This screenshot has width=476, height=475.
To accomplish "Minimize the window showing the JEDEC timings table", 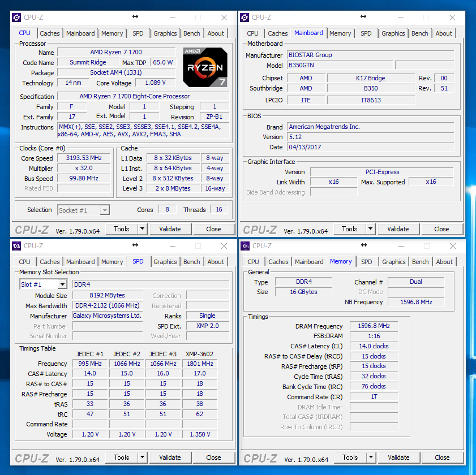I will [172, 246].
